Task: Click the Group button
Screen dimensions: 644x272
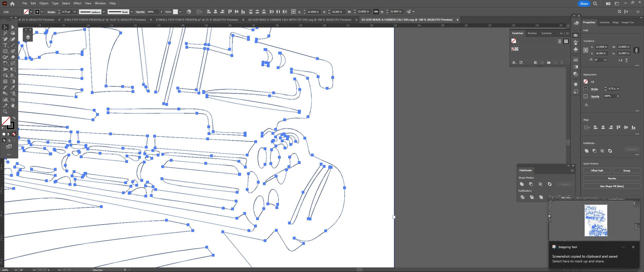Action: [x=626, y=171]
